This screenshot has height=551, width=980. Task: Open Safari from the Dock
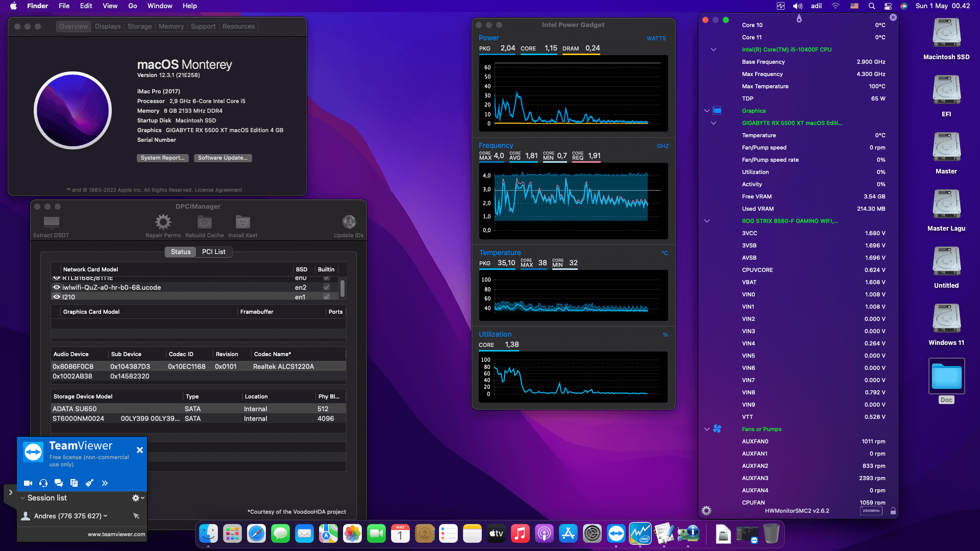[x=256, y=534]
